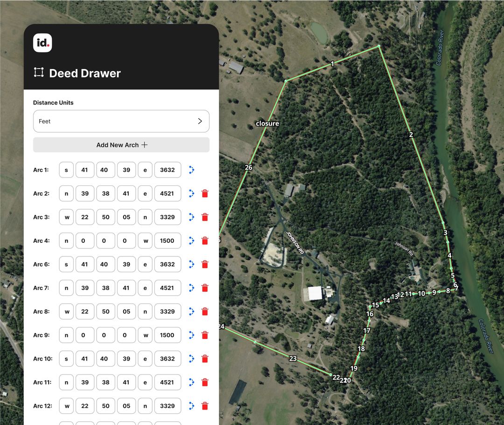Image resolution: width=504 pixels, height=425 pixels.
Task: Click the Add New Arch button
Action: (121, 145)
